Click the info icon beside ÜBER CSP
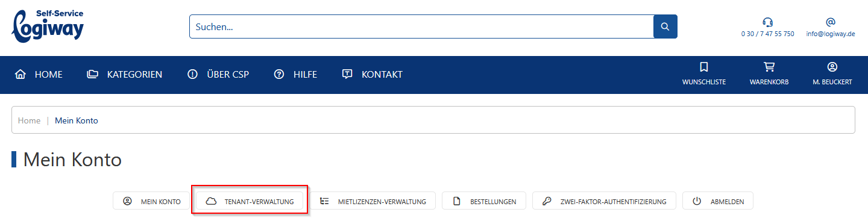The width and height of the screenshot is (868, 221). (x=193, y=75)
